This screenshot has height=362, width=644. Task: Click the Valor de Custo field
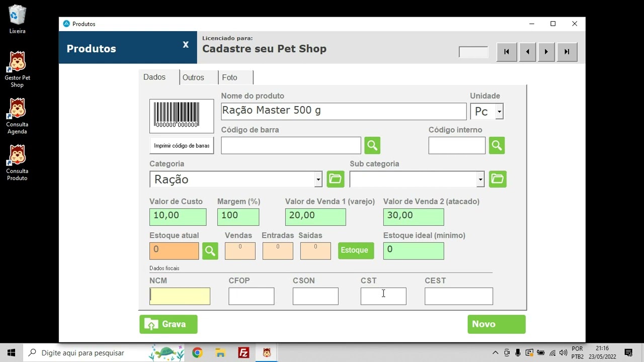point(178,217)
